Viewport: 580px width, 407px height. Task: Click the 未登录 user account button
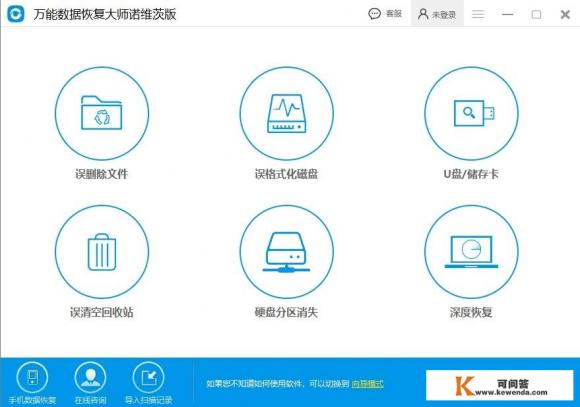coord(437,14)
